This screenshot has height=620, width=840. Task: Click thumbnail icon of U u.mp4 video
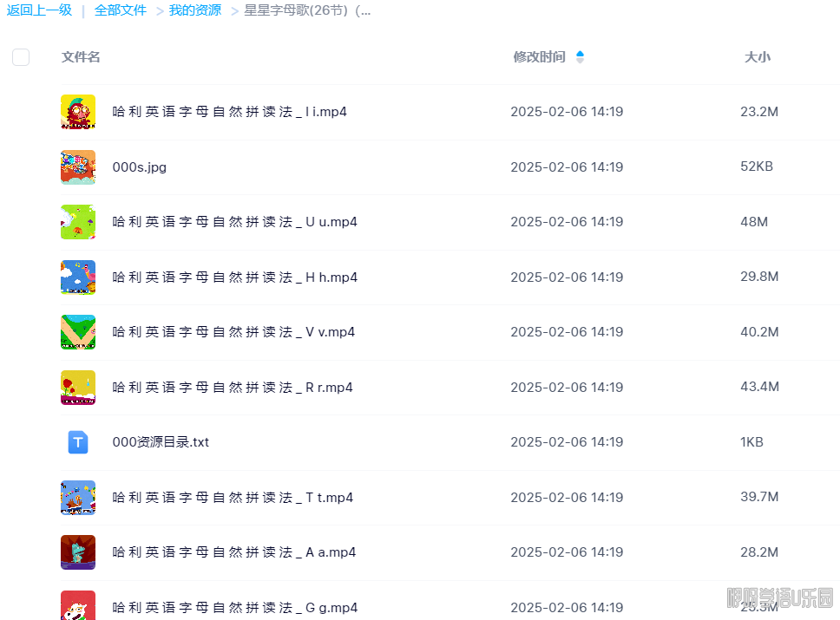click(x=78, y=222)
